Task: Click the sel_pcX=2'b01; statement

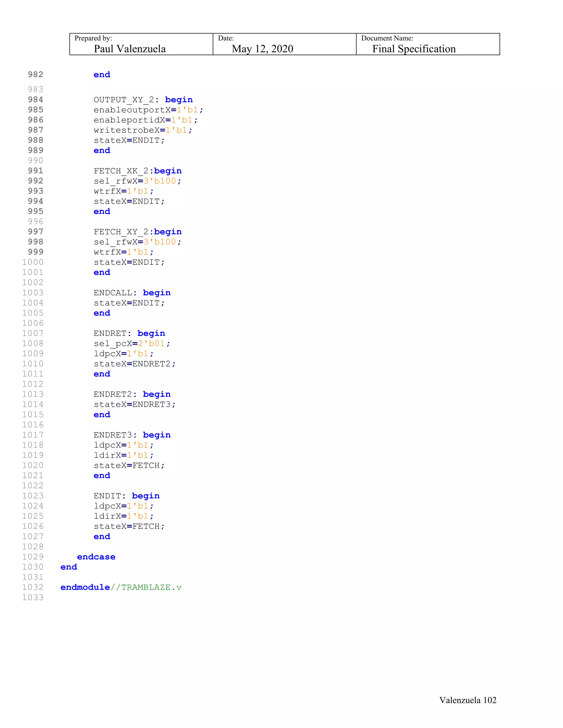Action: (132, 344)
